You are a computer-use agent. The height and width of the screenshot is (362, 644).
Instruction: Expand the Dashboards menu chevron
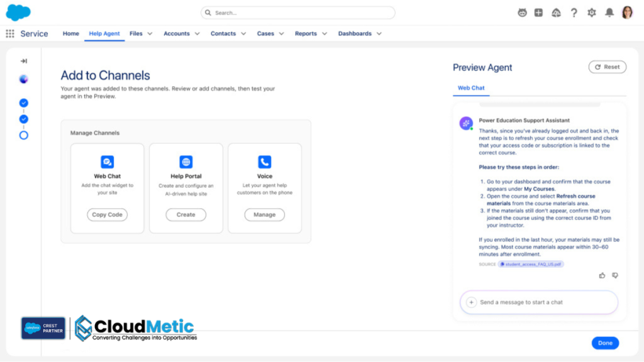coord(379,34)
